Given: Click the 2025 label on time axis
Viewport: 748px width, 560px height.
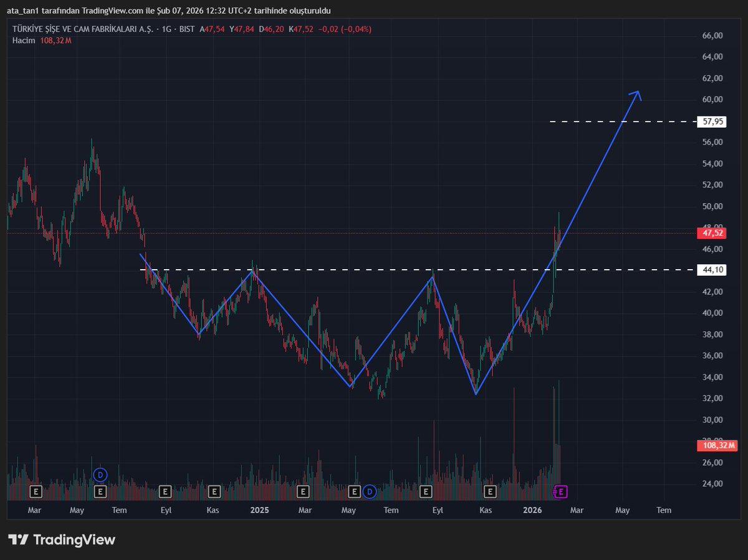Looking at the screenshot, I should tap(259, 510).
